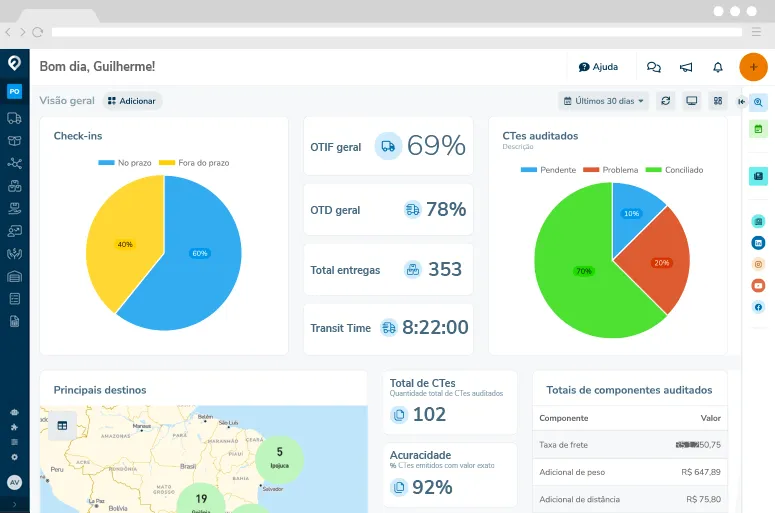Open the AV user avatar
Screen dimensions: 775x513
coord(14,482)
